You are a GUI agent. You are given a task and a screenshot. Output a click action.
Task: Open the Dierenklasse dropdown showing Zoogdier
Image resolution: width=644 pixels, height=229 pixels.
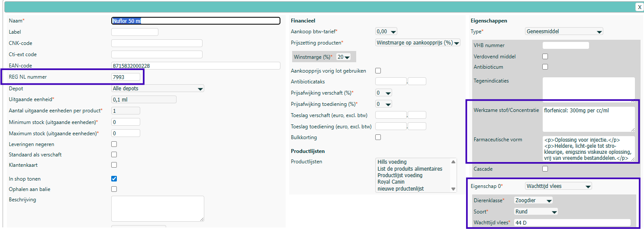(x=533, y=200)
